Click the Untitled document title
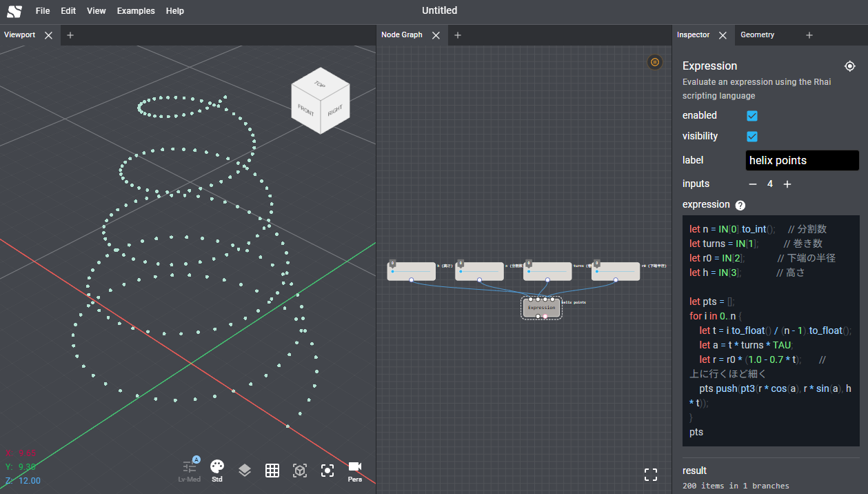The width and height of the screenshot is (868, 494). [x=439, y=10]
